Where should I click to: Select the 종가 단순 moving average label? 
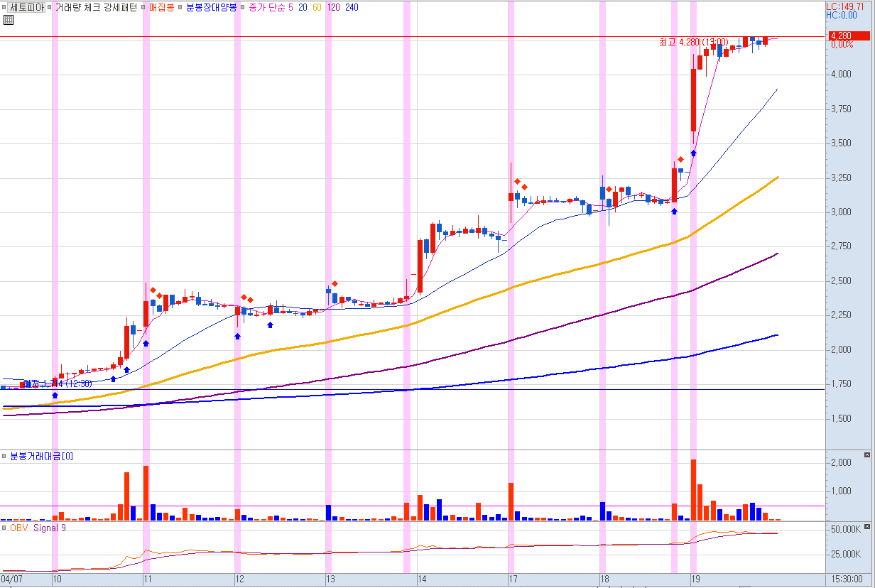click(x=267, y=8)
